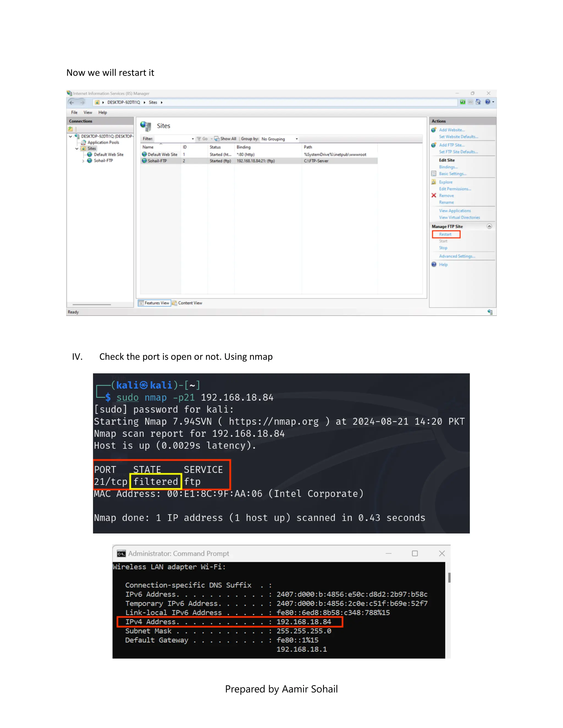The width and height of the screenshot is (563, 728).
Task: Click the Command Prompt title bar icon
Action: click(x=121, y=554)
